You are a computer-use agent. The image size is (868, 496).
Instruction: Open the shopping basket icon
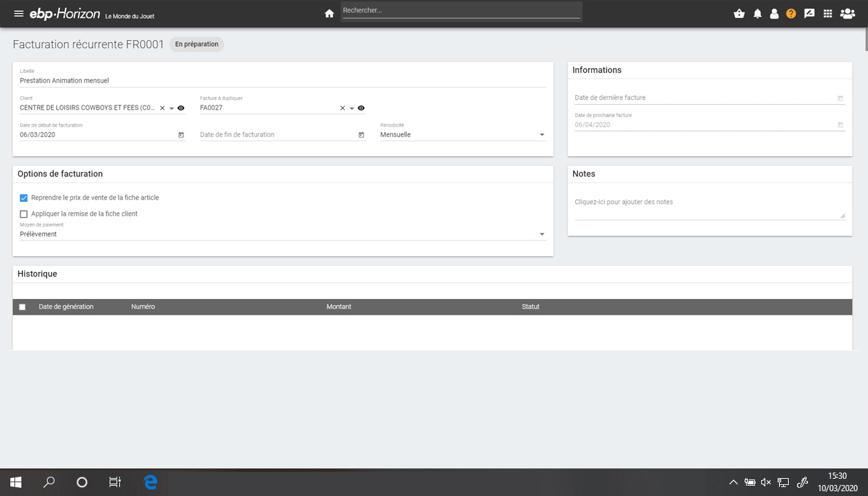tap(738, 13)
